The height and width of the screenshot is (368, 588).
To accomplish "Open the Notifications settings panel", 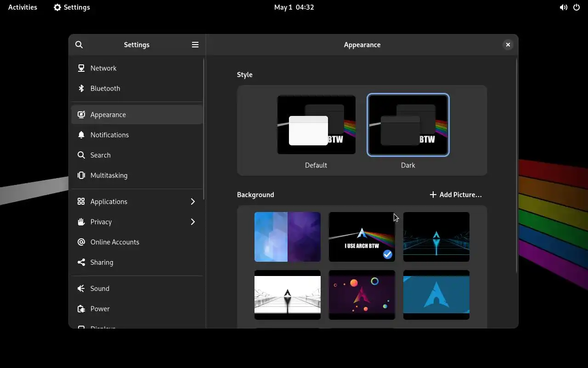I will (x=137, y=135).
